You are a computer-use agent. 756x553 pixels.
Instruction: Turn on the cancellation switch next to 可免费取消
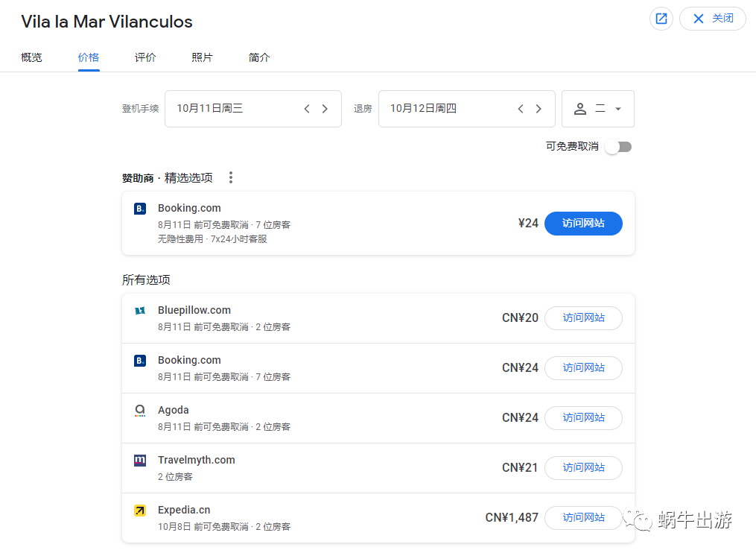(617, 147)
